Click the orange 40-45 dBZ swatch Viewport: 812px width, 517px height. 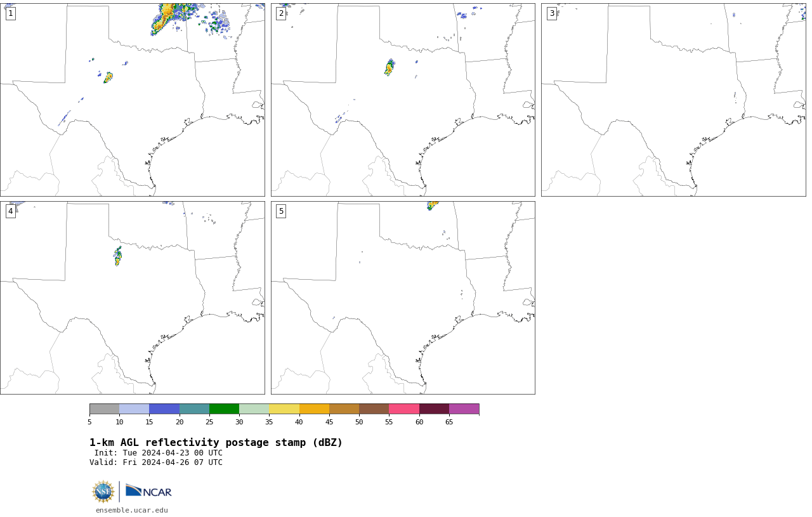coord(314,409)
